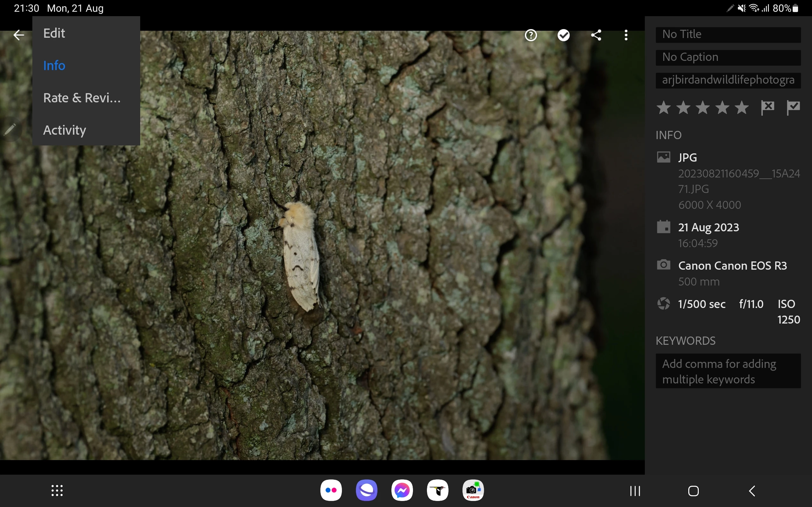Tap the cloud sync checkmark icon
The width and height of the screenshot is (812, 507).
click(x=563, y=35)
